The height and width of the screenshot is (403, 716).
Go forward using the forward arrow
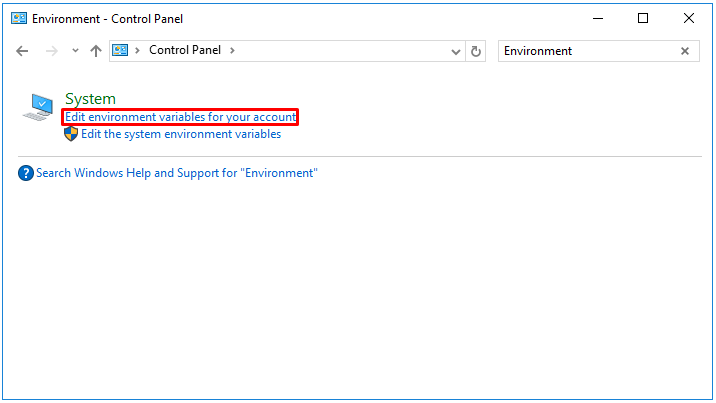[52, 51]
